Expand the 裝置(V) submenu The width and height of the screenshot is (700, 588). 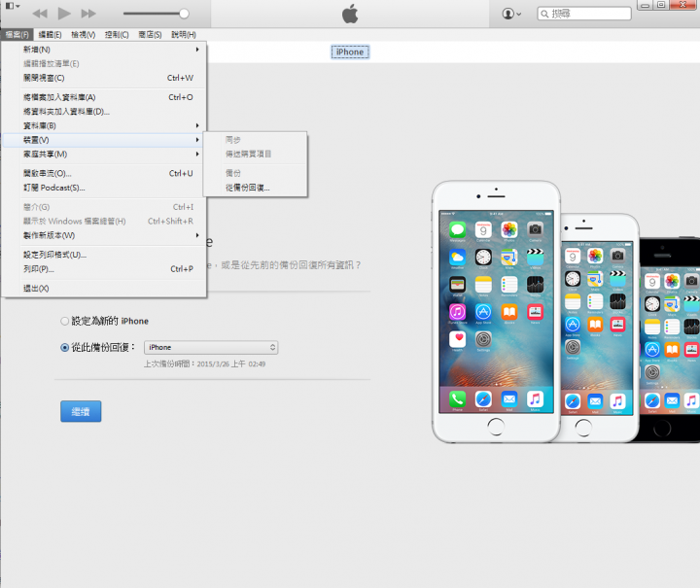click(x=104, y=140)
